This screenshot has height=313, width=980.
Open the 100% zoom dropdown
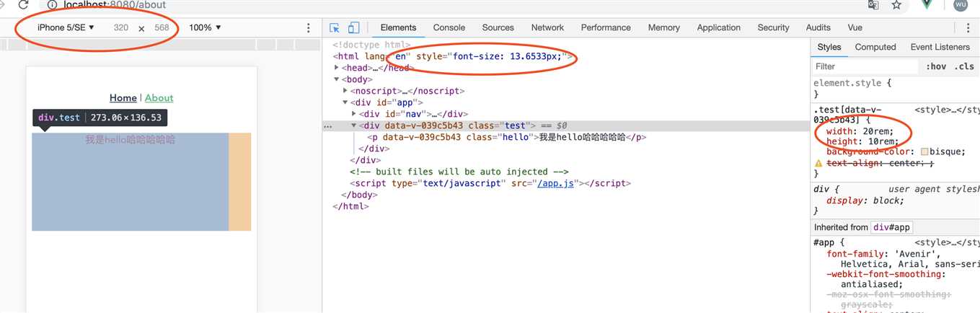[x=205, y=27]
